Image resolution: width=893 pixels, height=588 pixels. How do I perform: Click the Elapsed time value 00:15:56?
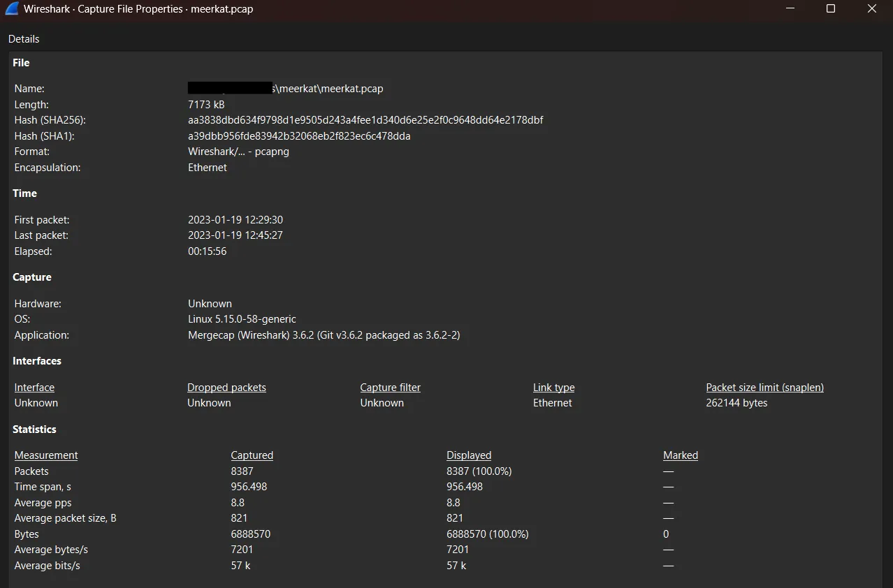[x=207, y=251]
